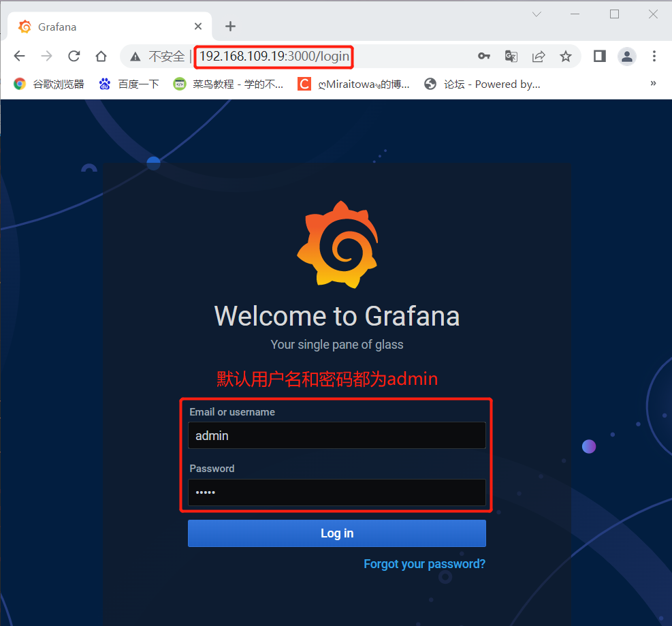Open the Chrome three-dot menu

pos(654,56)
